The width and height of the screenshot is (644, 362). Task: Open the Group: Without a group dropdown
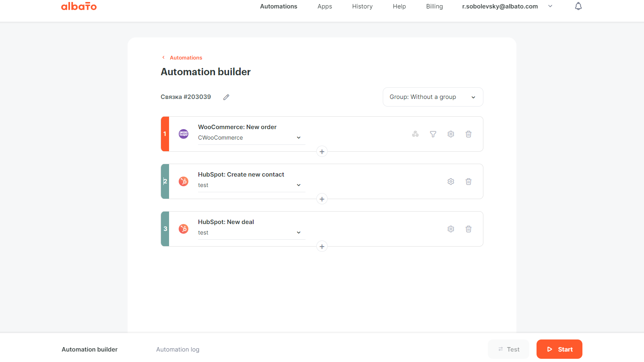tap(433, 97)
